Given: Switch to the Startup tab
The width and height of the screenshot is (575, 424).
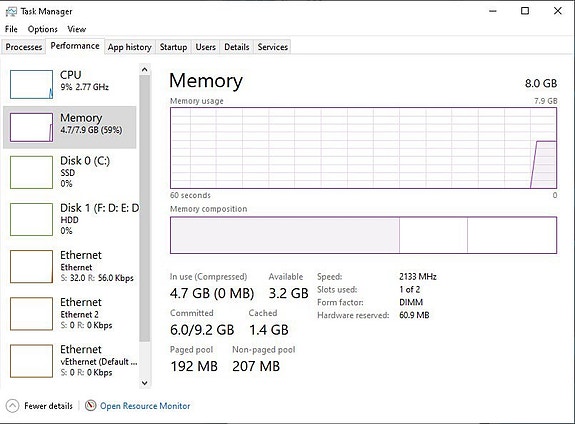Looking at the screenshot, I should pos(173,47).
